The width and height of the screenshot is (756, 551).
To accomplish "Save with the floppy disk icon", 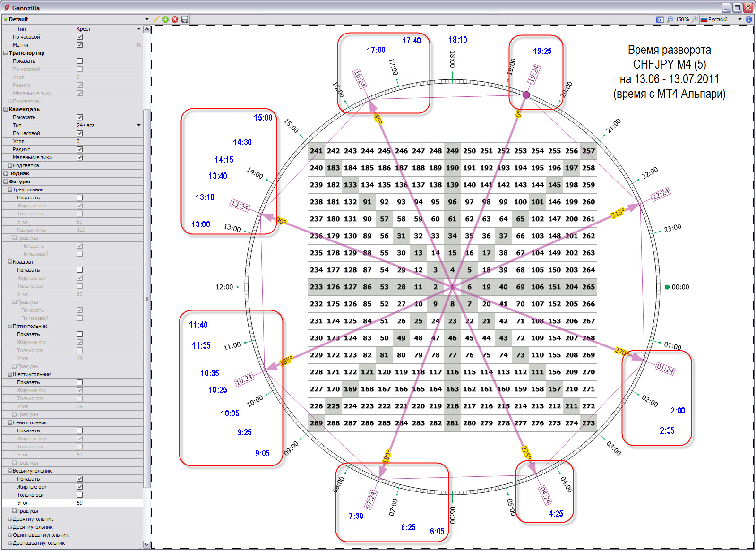I will coord(185,19).
